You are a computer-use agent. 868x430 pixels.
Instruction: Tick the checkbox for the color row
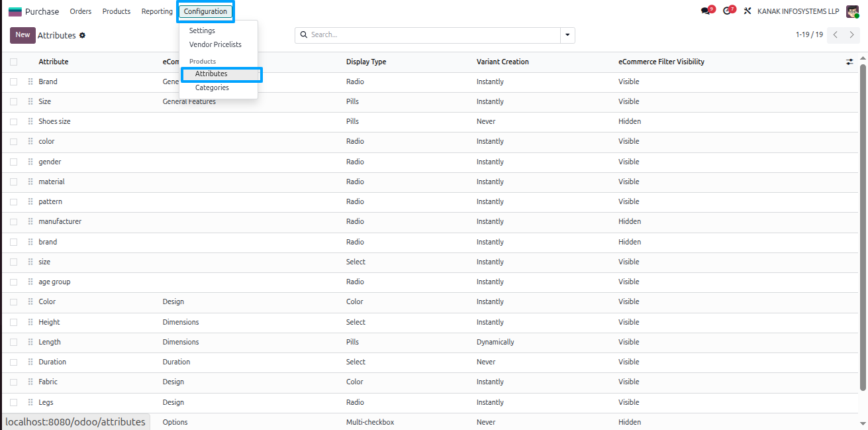tap(13, 141)
